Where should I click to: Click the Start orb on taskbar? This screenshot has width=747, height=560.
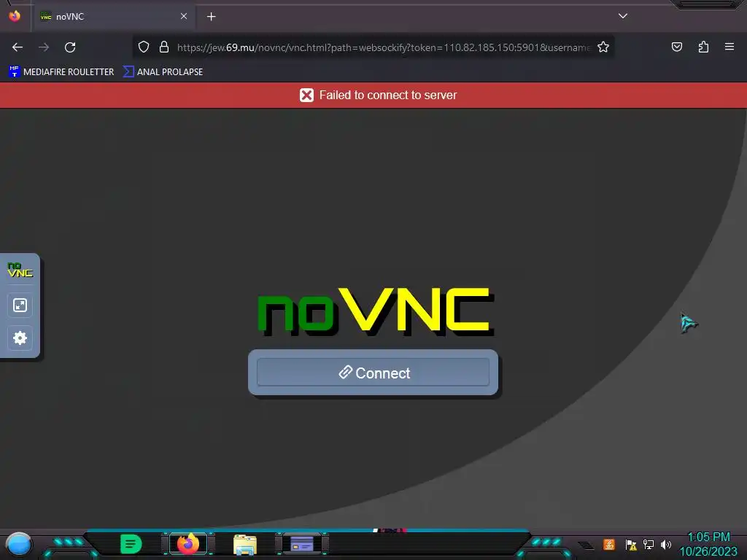coord(18,545)
